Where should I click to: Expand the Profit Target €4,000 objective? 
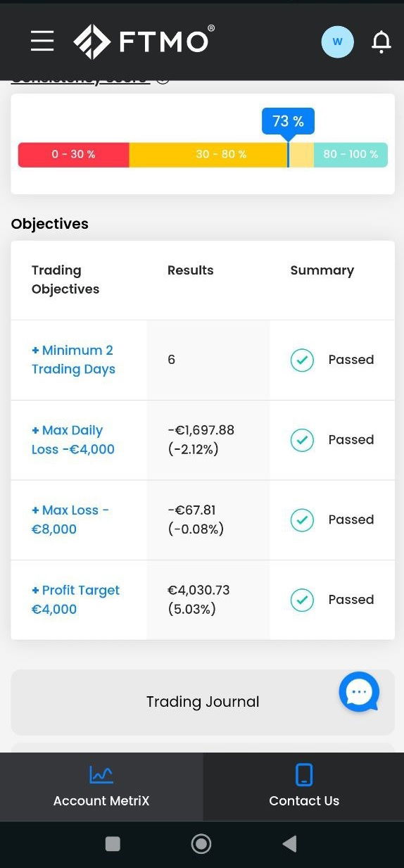[75, 600]
